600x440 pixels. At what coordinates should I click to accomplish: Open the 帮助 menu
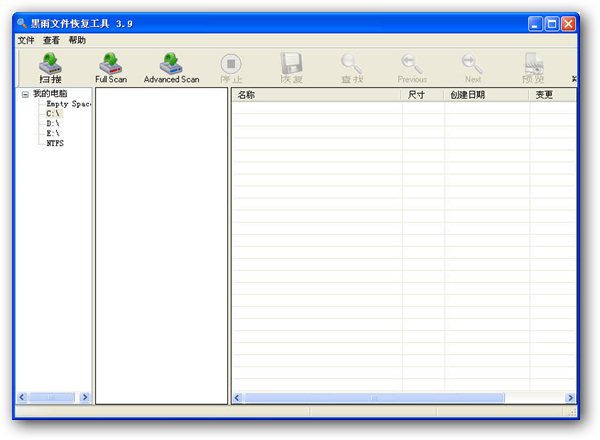(77, 40)
